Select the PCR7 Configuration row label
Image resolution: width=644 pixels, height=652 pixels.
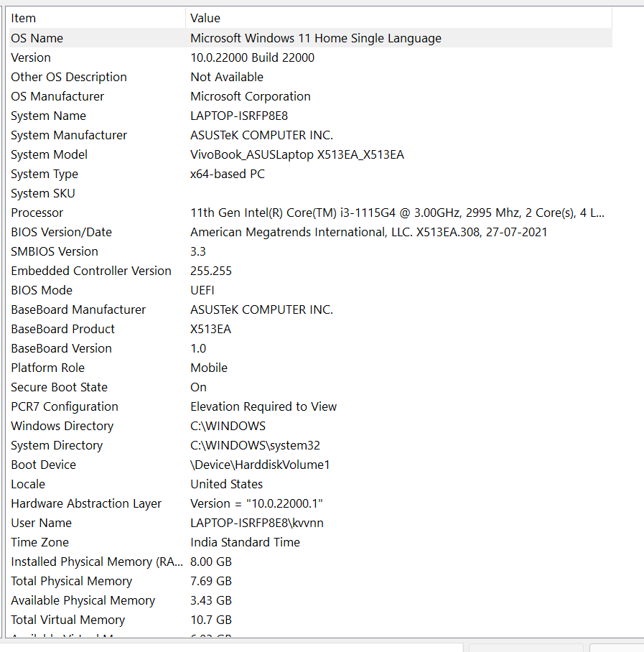(65, 406)
